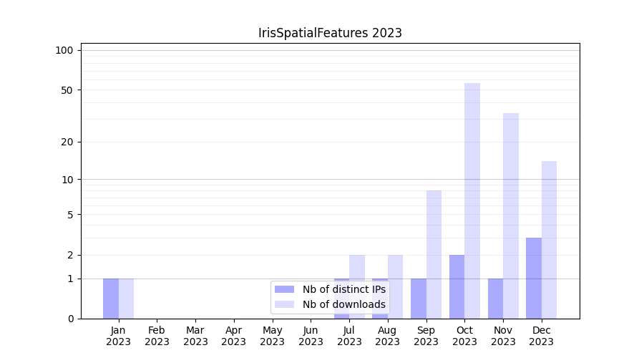The image size is (644, 358).
Task: Select the Jan 2023 downloads bar
Action: click(x=126, y=299)
